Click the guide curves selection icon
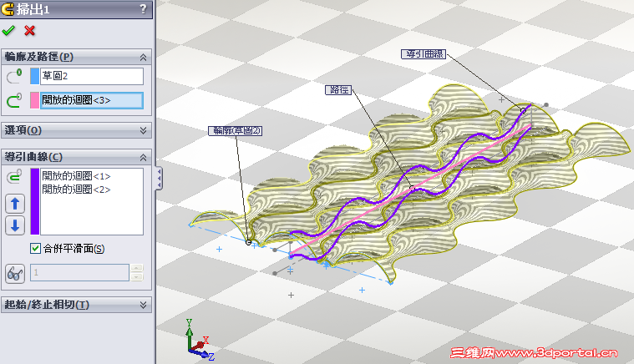 click(14, 176)
